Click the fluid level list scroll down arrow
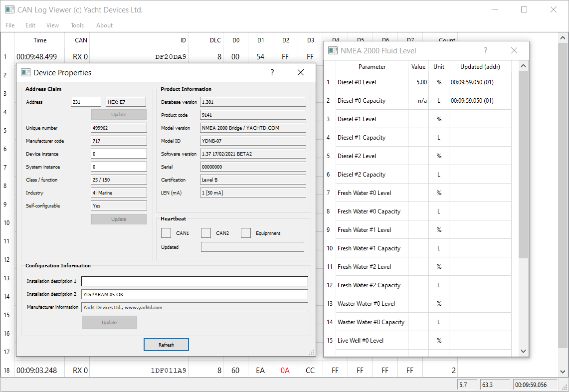 click(x=523, y=351)
